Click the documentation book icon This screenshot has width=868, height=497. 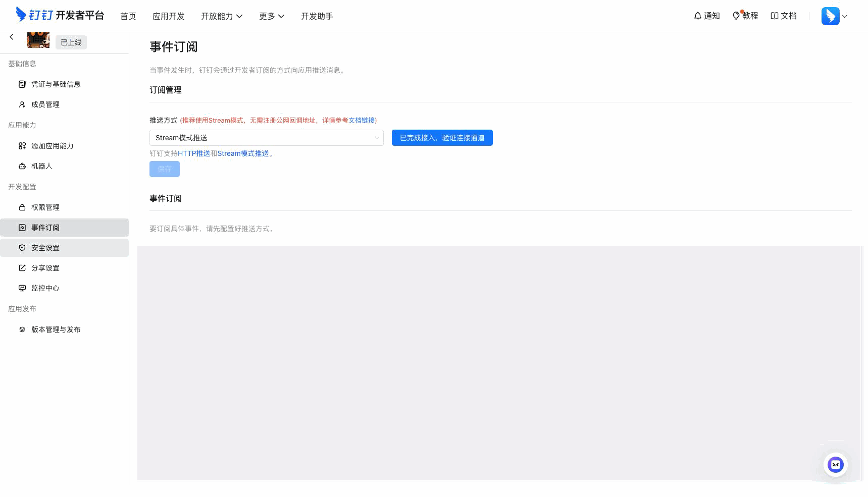pyautogui.click(x=774, y=16)
